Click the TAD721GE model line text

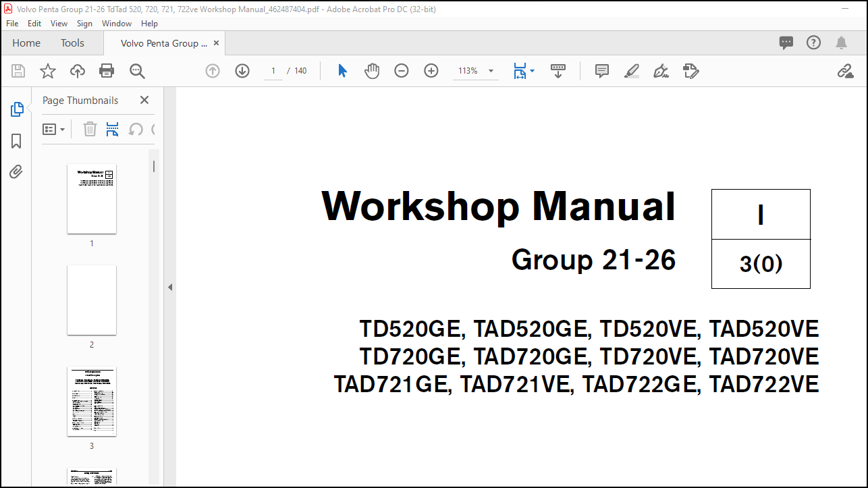576,385
